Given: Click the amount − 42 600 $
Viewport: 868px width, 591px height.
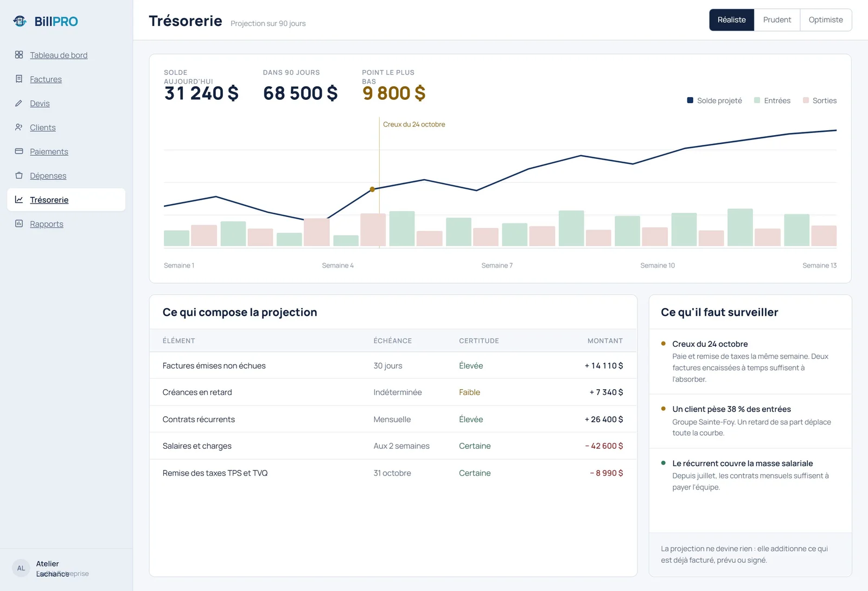Looking at the screenshot, I should tap(604, 446).
